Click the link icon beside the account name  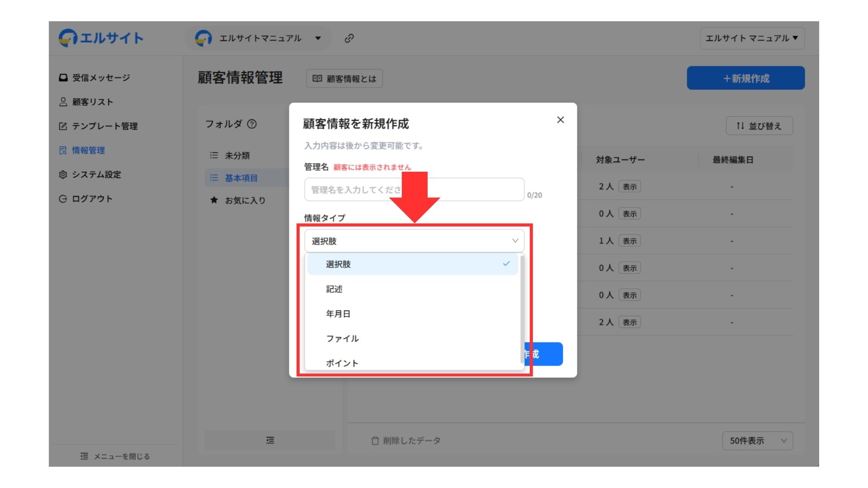point(349,38)
